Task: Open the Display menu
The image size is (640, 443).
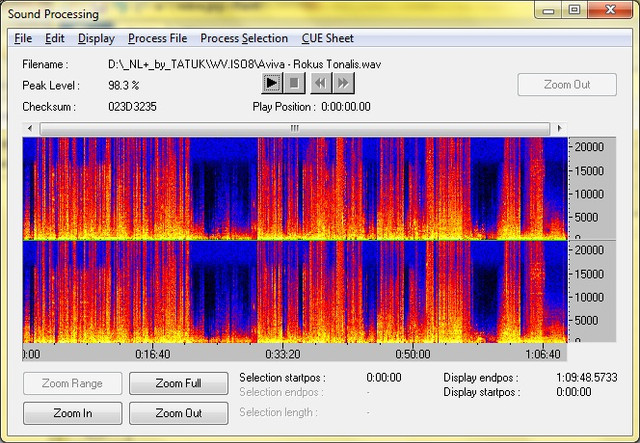Action: point(96,38)
